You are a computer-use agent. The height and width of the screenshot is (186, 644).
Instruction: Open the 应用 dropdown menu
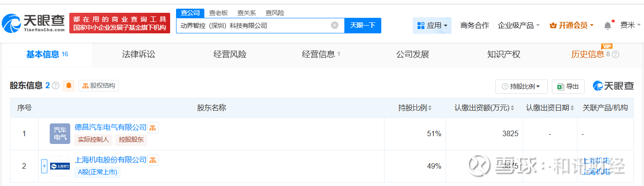click(432, 26)
